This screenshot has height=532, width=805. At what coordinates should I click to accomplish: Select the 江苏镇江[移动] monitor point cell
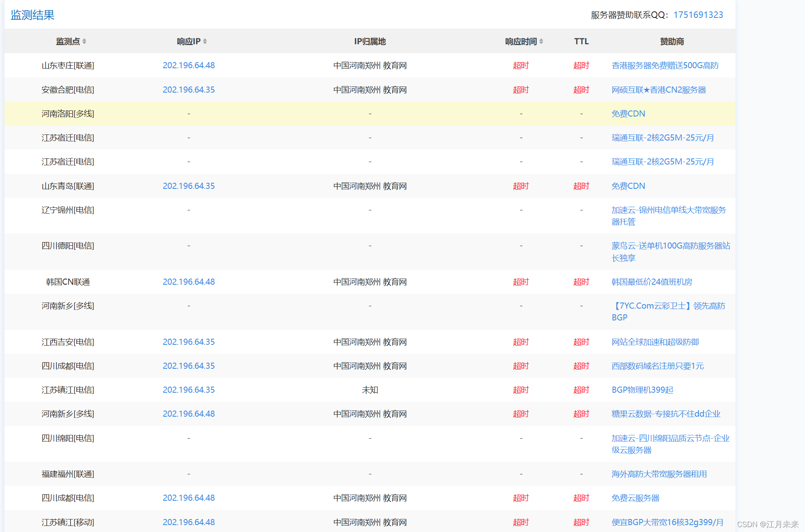pyautogui.click(x=68, y=522)
